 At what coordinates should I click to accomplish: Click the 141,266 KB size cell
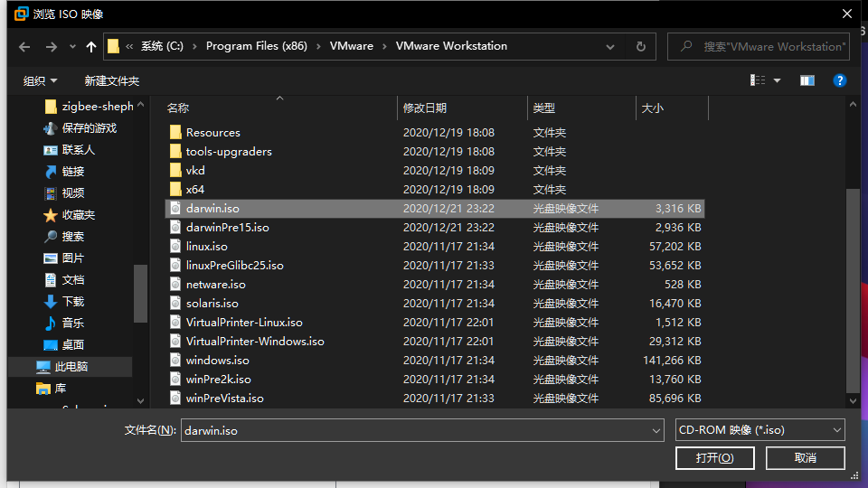click(x=672, y=361)
